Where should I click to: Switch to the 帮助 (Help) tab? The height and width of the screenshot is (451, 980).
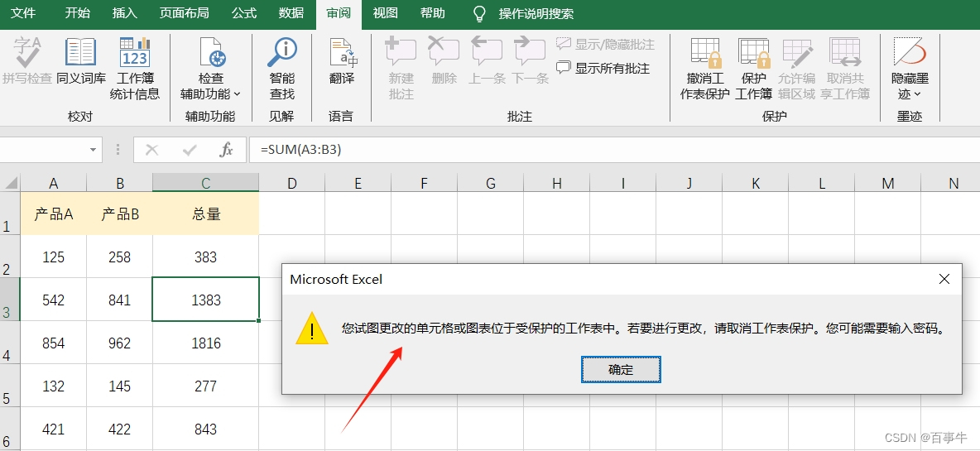(433, 13)
